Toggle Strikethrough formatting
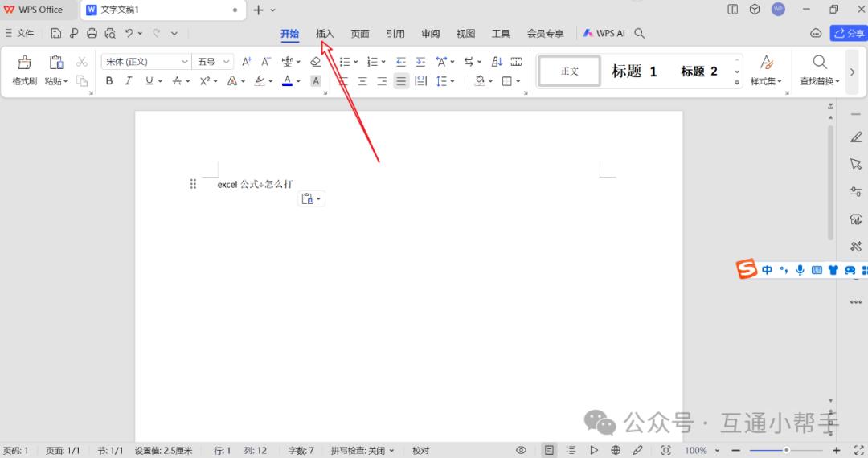The width and height of the screenshot is (868, 458). 177,81
